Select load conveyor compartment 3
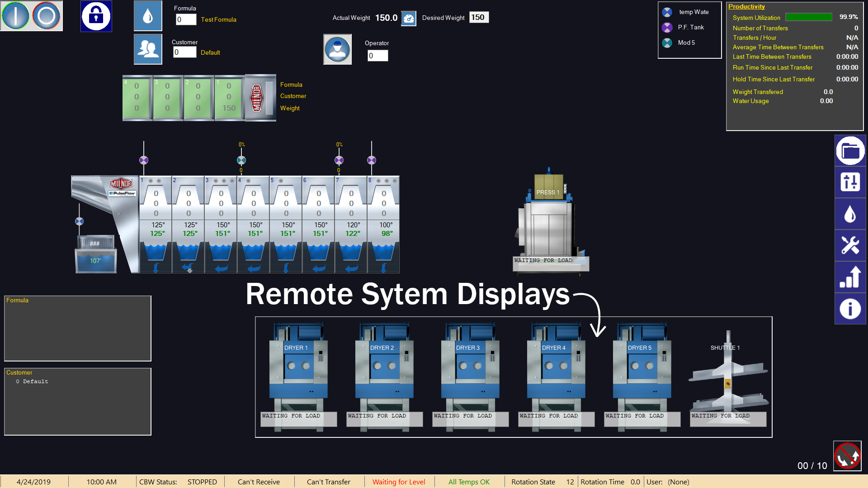Image resolution: width=868 pixels, height=488 pixels. [x=168, y=98]
